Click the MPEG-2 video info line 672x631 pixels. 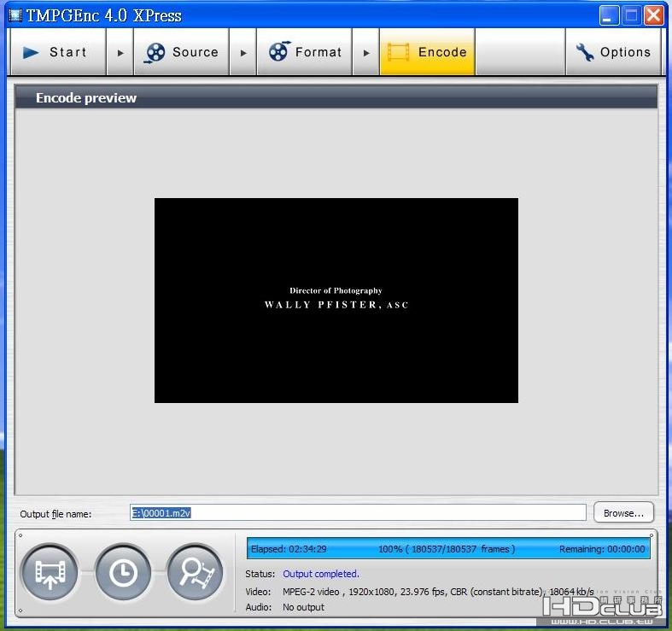point(438,592)
